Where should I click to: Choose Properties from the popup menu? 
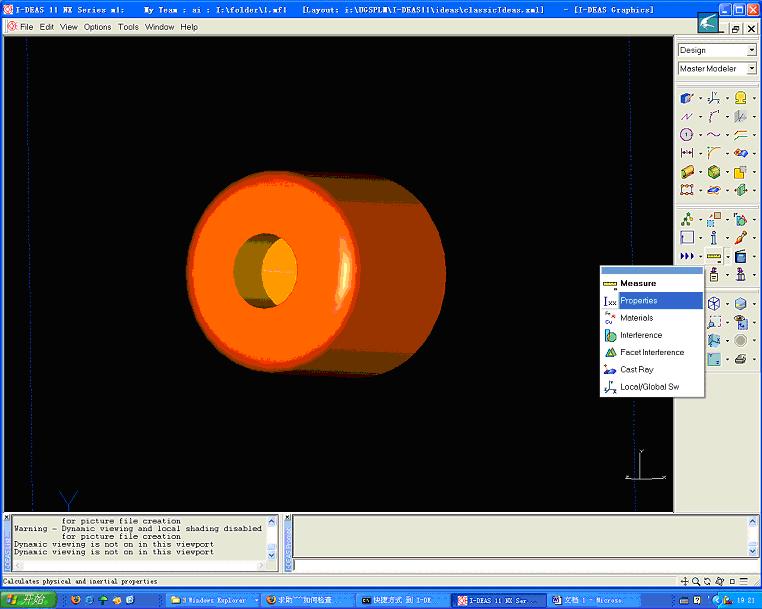click(652, 301)
